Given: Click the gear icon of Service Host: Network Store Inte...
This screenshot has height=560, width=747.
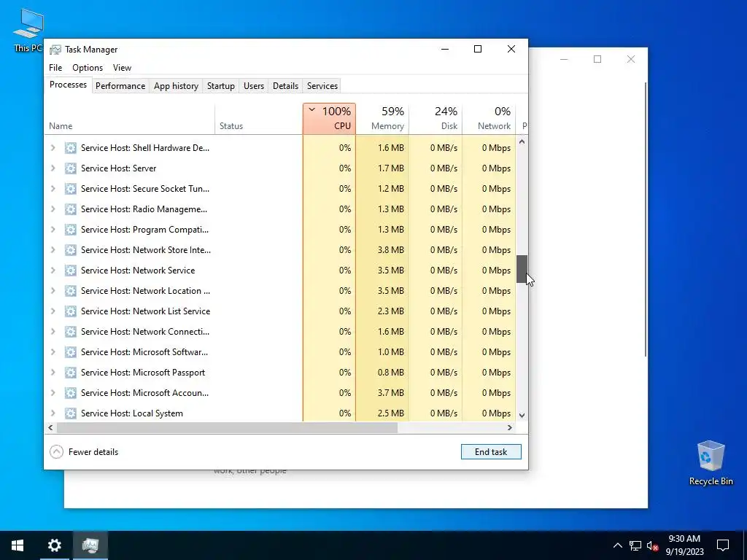Looking at the screenshot, I should (x=71, y=251).
